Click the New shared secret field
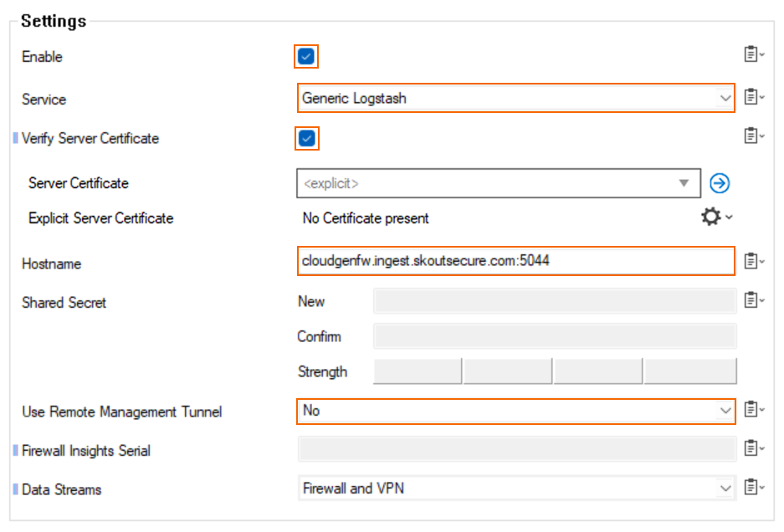784x532 pixels. click(x=555, y=301)
